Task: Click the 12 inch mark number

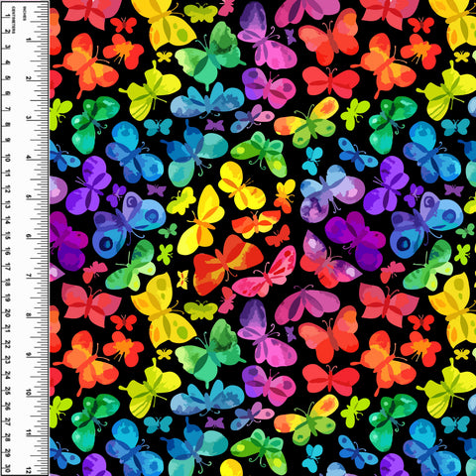Action: tap(29, 470)
